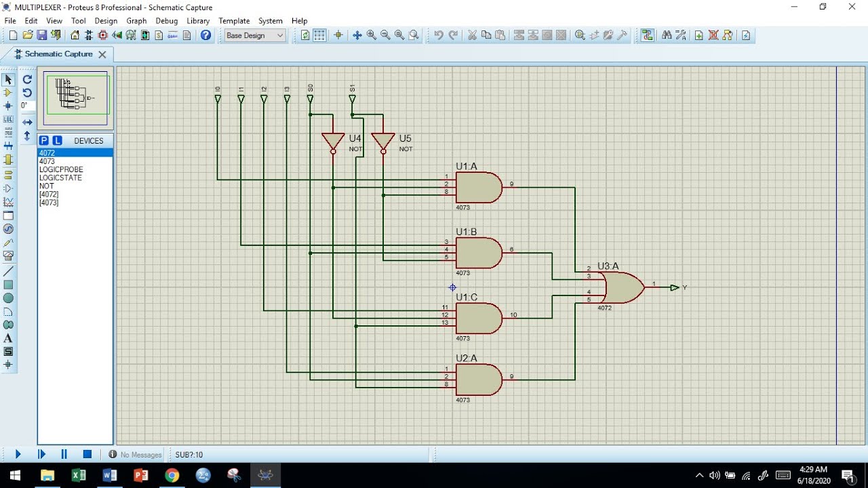Click the Windows Start button

15,475
